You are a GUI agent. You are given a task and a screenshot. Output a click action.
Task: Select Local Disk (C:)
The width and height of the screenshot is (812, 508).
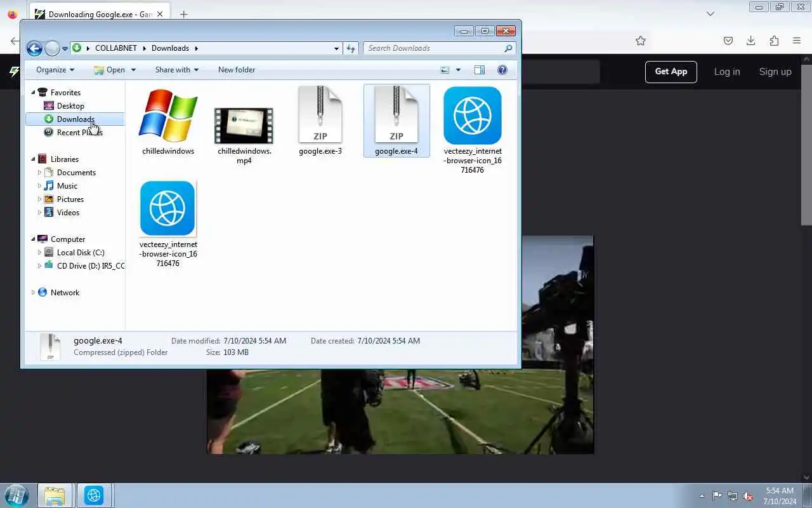click(81, 253)
